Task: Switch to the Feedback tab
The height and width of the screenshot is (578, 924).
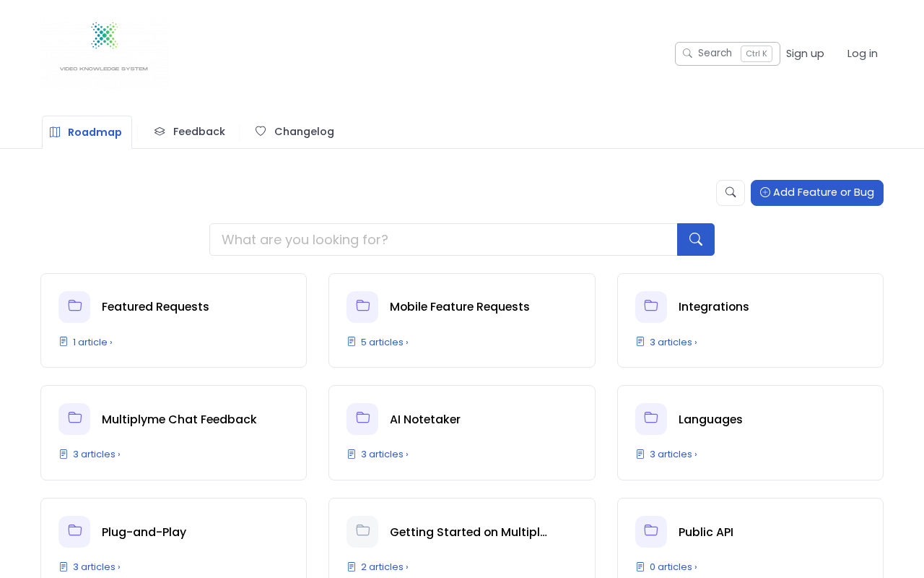Action: [190, 131]
